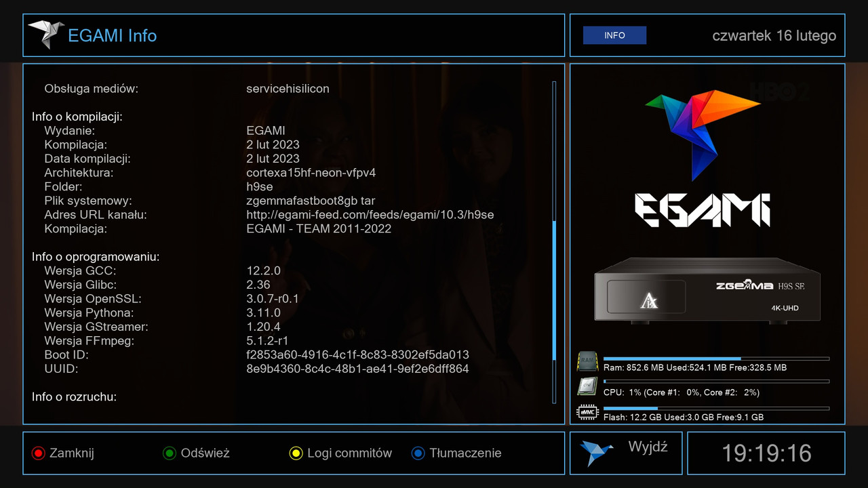The width and height of the screenshot is (868, 488).
Task: Click the CPU chip icon
Action: pyautogui.click(x=587, y=386)
